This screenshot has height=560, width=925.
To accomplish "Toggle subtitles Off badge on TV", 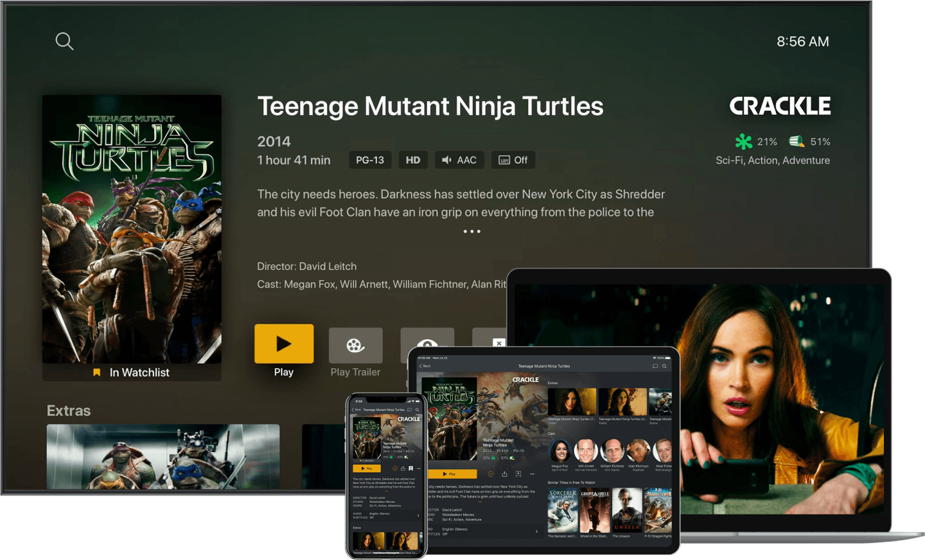I will (x=513, y=160).
